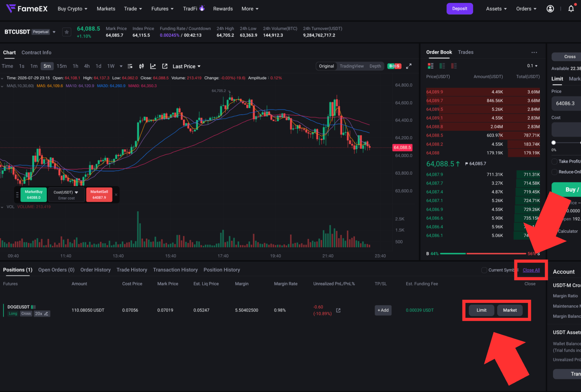Viewport: 581px width, 392px height.
Task: Click Close All positions link
Action: (x=531, y=270)
